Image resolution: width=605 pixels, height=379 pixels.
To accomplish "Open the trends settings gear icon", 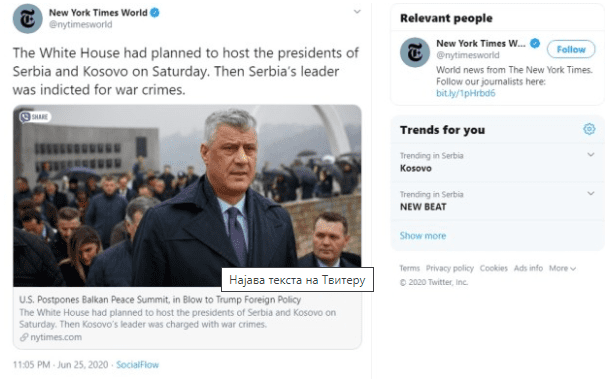I will pyautogui.click(x=589, y=129).
